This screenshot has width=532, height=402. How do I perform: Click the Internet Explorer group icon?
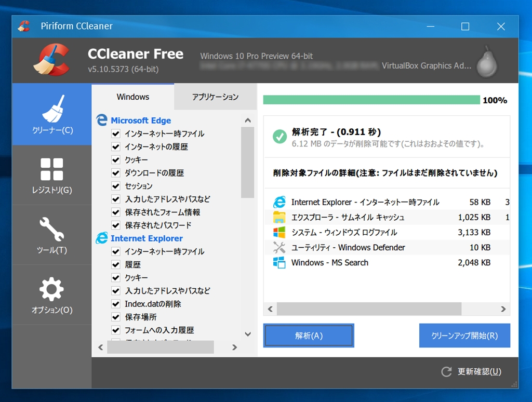point(101,238)
